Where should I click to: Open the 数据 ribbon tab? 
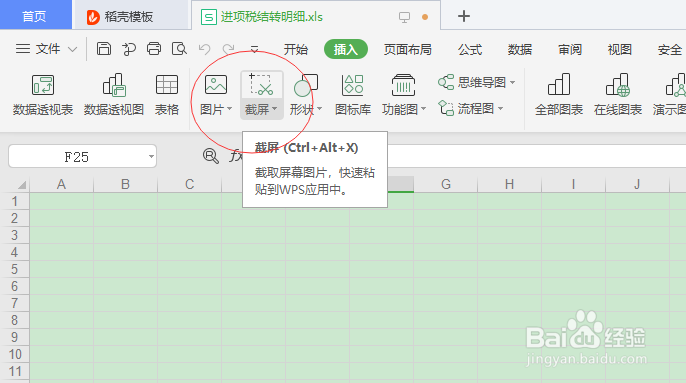coord(520,49)
